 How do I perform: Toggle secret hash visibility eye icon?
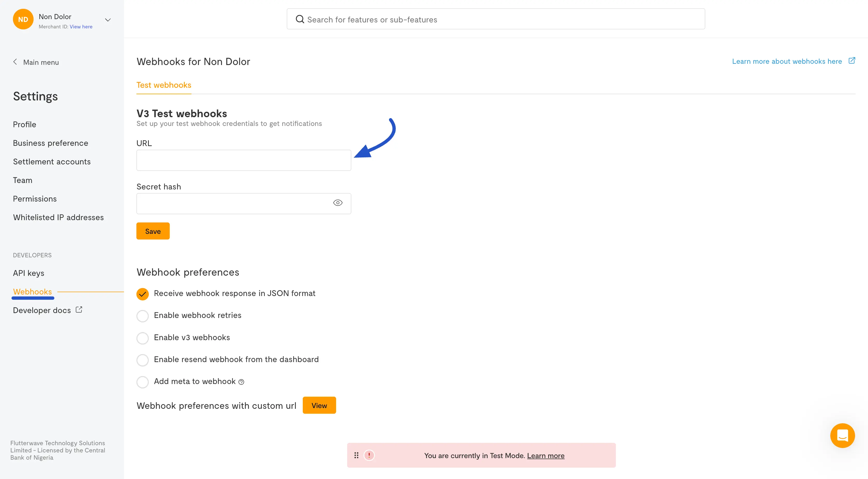(338, 203)
